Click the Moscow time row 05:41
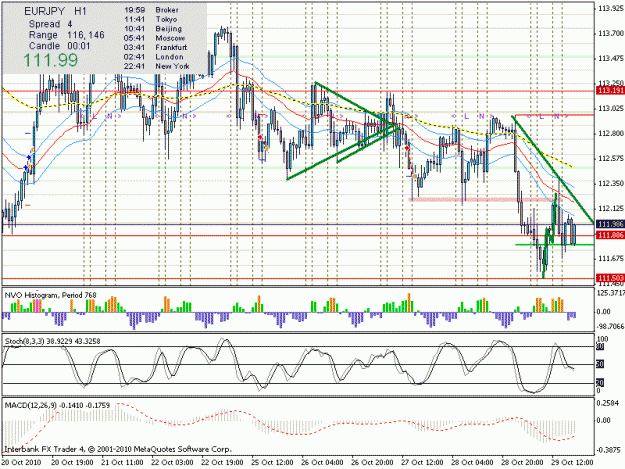625x469 pixels. tap(154, 38)
